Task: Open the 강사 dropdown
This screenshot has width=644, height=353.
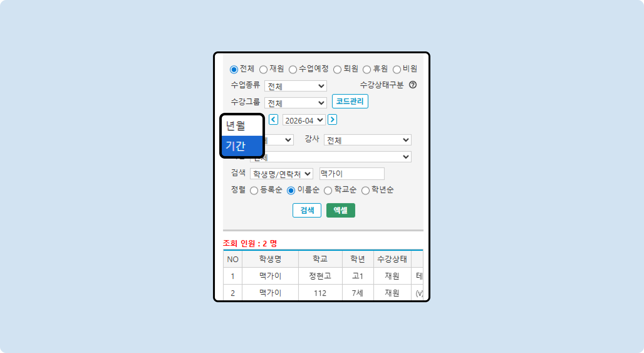Action: click(x=367, y=140)
